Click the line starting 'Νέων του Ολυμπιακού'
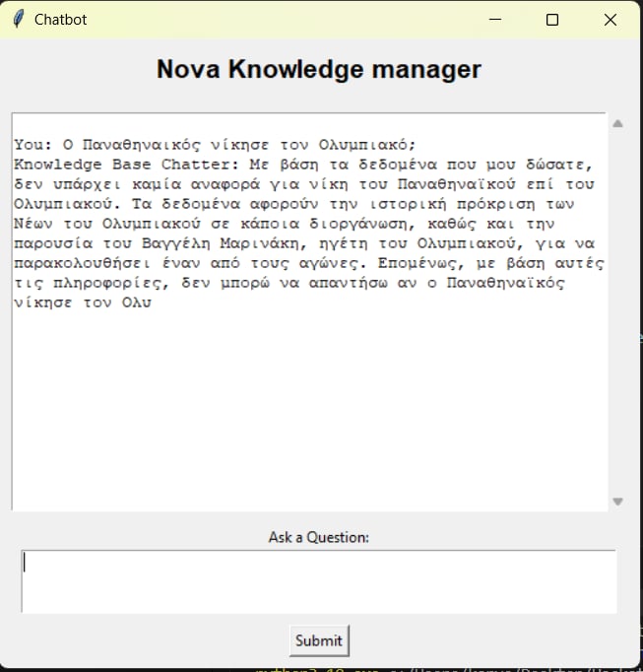643x672 pixels. pyautogui.click(x=285, y=224)
